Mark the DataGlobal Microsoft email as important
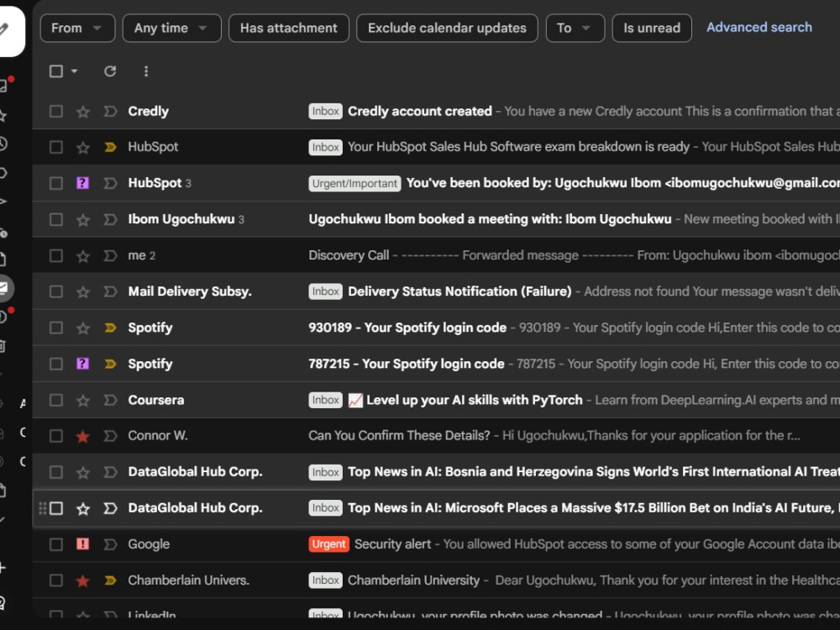 pyautogui.click(x=110, y=508)
